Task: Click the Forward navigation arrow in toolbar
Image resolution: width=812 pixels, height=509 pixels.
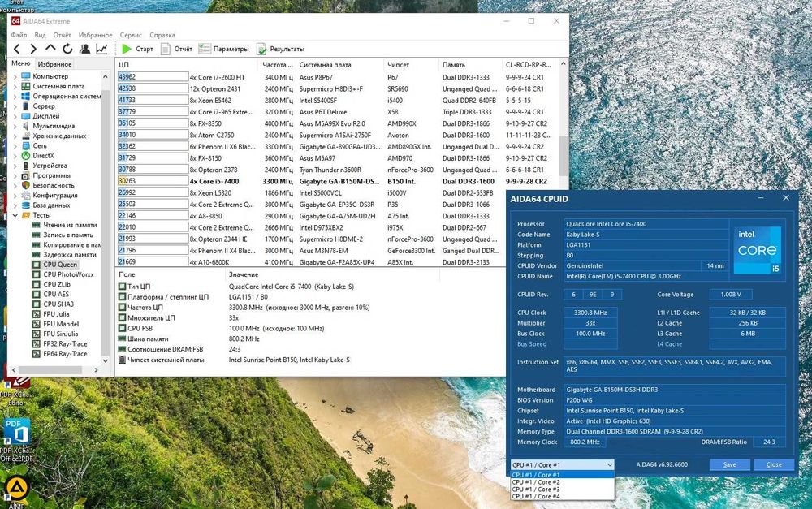Action: coord(33,49)
